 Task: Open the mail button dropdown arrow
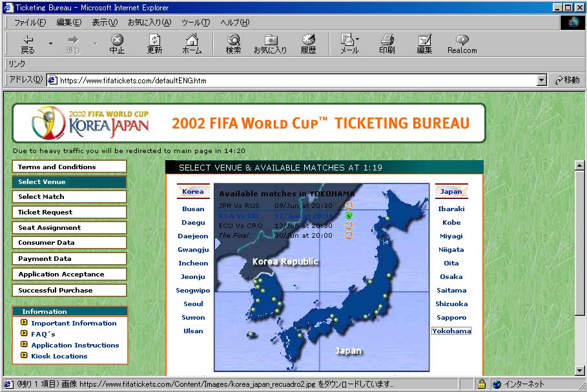[357, 39]
